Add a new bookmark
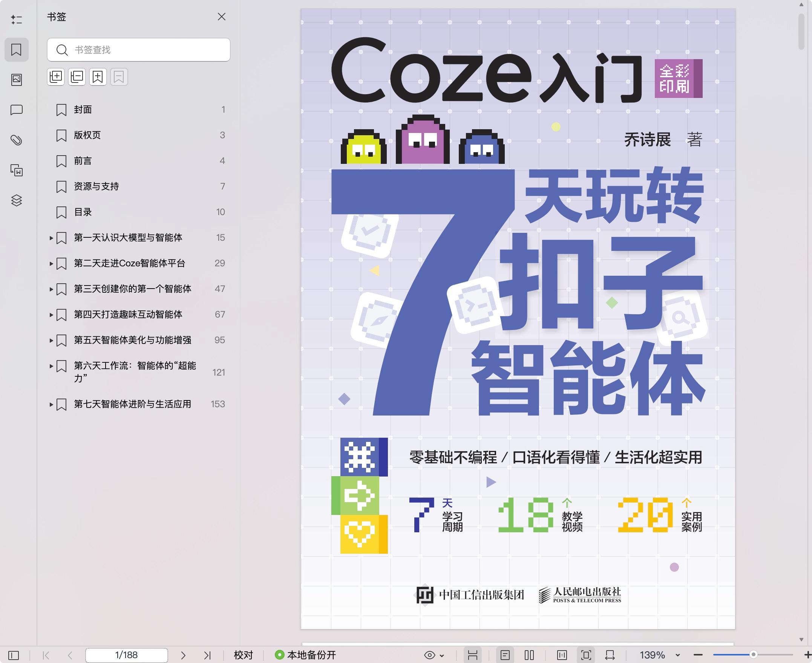Screen dimensions: 812x663 [x=98, y=77]
